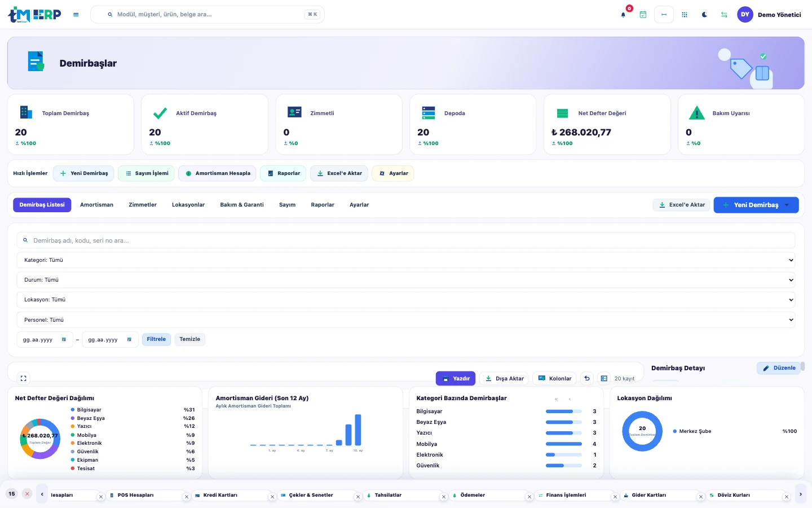The width and height of the screenshot is (812, 508).
Task: Open the notifications bell
Action: [623, 15]
